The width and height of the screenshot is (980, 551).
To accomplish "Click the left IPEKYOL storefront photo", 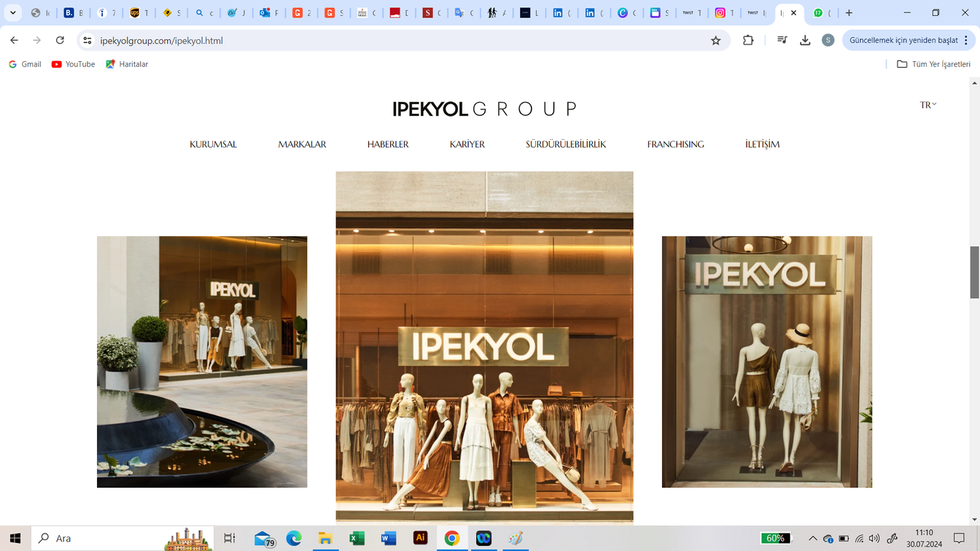I will [x=202, y=362].
